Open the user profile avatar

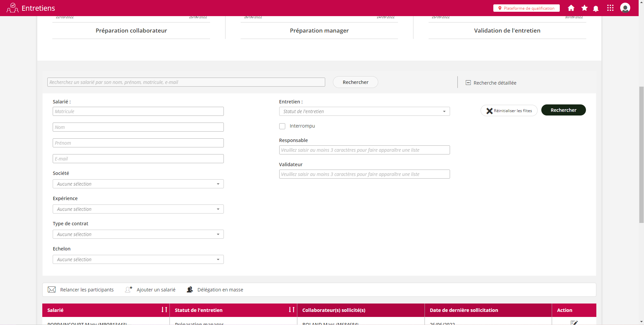coord(625,8)
